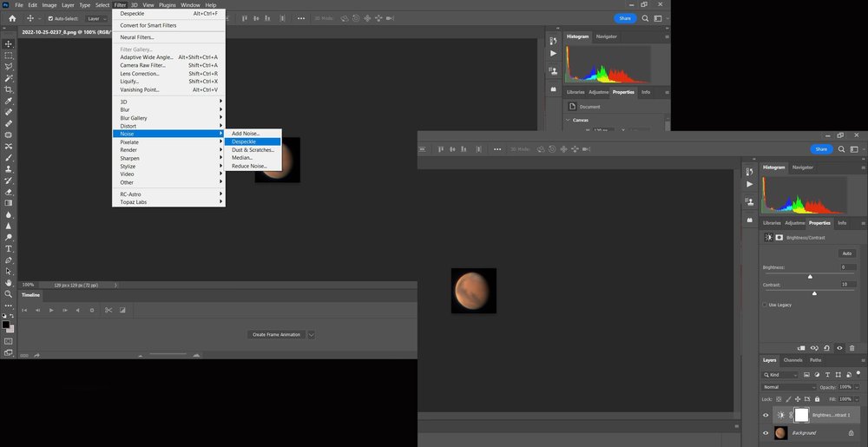
Task: Click the trash icon in right Properties panel
Action: (x=852, y=348)
